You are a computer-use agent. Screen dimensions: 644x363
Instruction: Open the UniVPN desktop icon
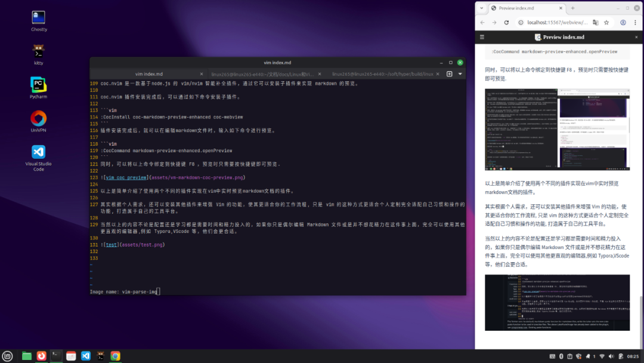39,122
